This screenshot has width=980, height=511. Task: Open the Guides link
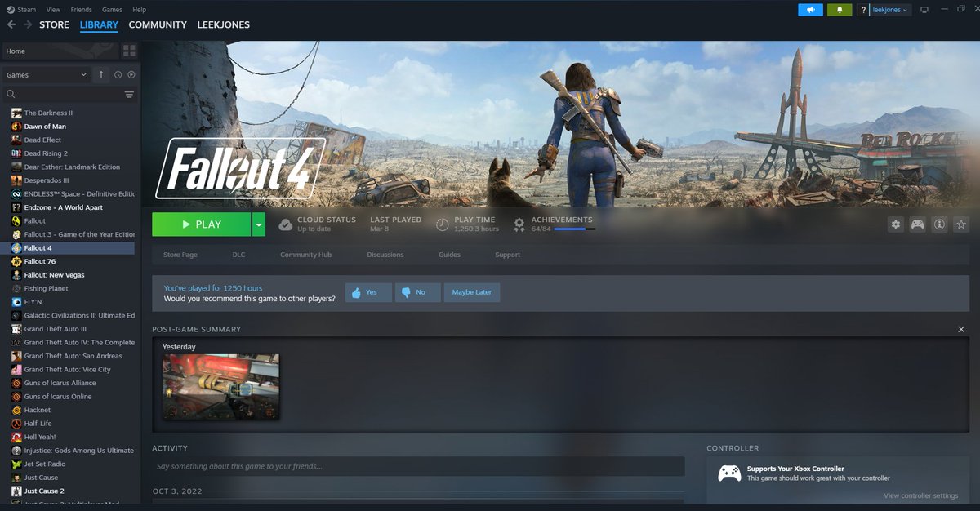pyautogui.click(x=449, y=255)
